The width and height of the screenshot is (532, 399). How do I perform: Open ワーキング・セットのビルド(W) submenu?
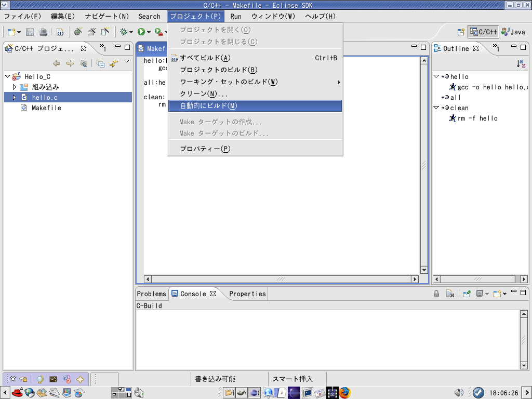255,82
